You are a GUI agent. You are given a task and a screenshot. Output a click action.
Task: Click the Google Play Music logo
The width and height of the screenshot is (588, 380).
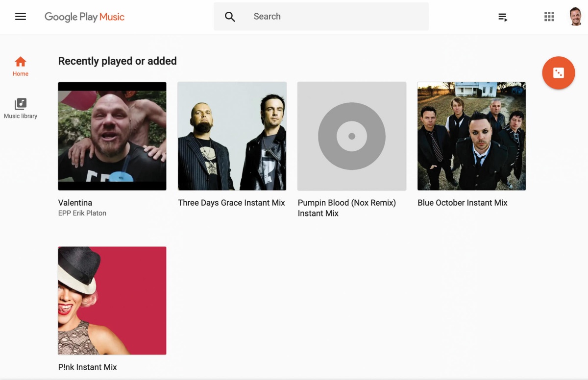point(84,17)
